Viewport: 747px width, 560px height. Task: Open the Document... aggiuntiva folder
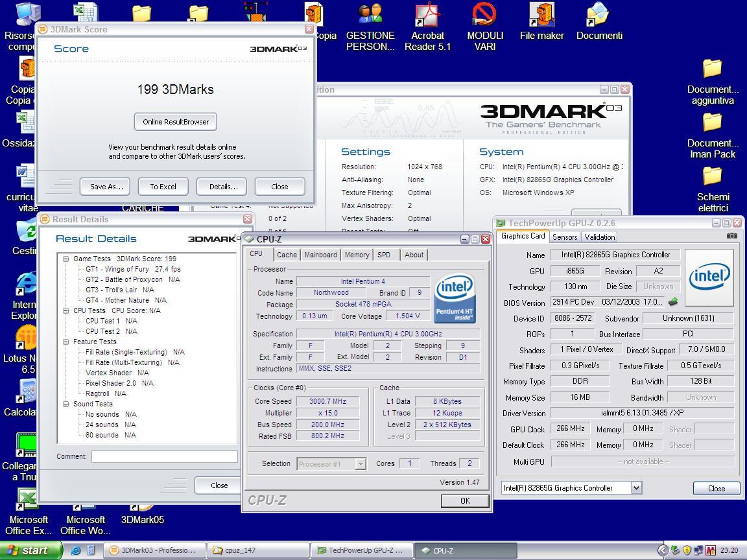pyautogui.click(x=713, y=82)
